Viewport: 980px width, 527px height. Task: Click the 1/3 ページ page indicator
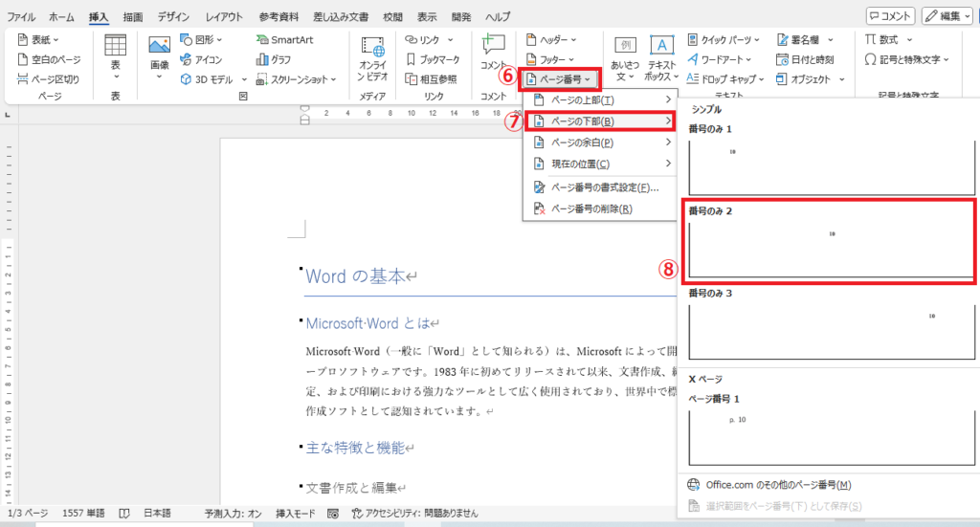28,514
